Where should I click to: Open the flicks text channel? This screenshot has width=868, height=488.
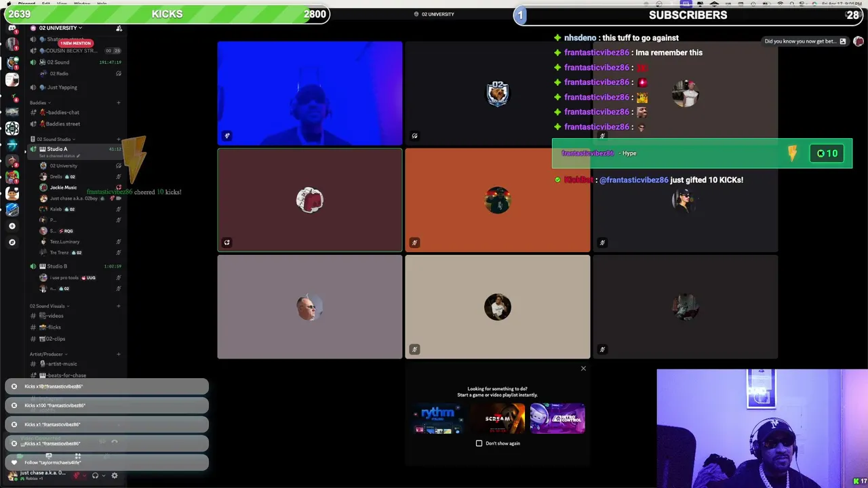pyautogui.click(x=75, y=327)
